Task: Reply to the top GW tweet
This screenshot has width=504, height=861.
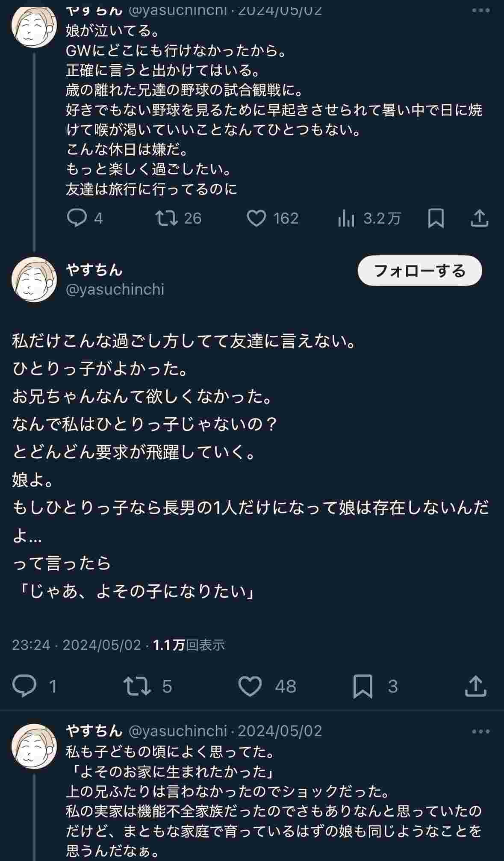Action: click(x=77, y=218)
